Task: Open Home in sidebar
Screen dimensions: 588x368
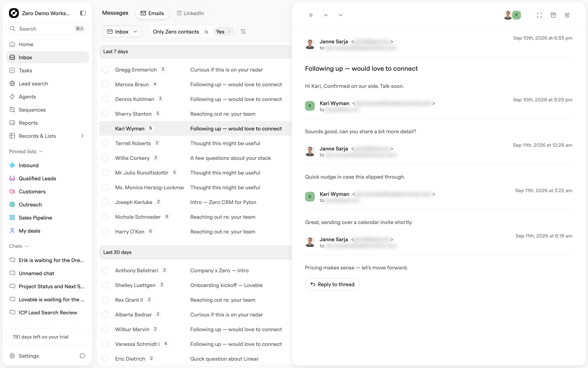Action: point(47,44)
